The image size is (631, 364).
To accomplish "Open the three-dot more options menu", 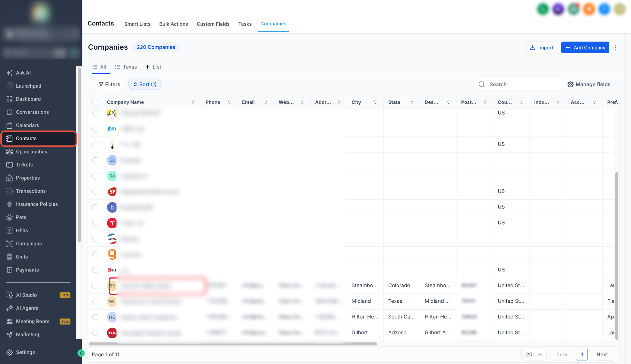I will tap(616, 48).
